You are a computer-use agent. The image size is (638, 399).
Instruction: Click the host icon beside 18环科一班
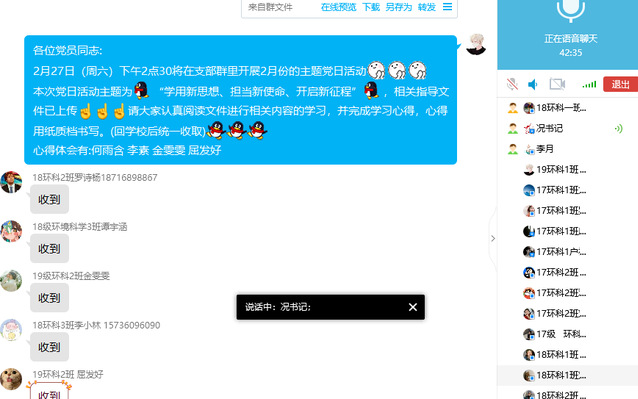pos(513,108)
